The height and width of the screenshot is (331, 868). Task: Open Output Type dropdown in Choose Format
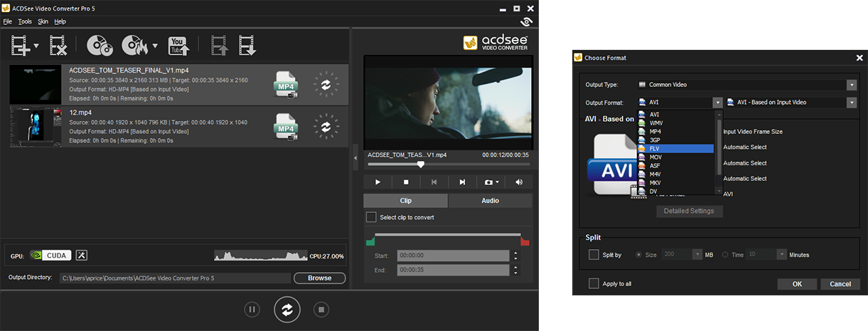point(852,85)
